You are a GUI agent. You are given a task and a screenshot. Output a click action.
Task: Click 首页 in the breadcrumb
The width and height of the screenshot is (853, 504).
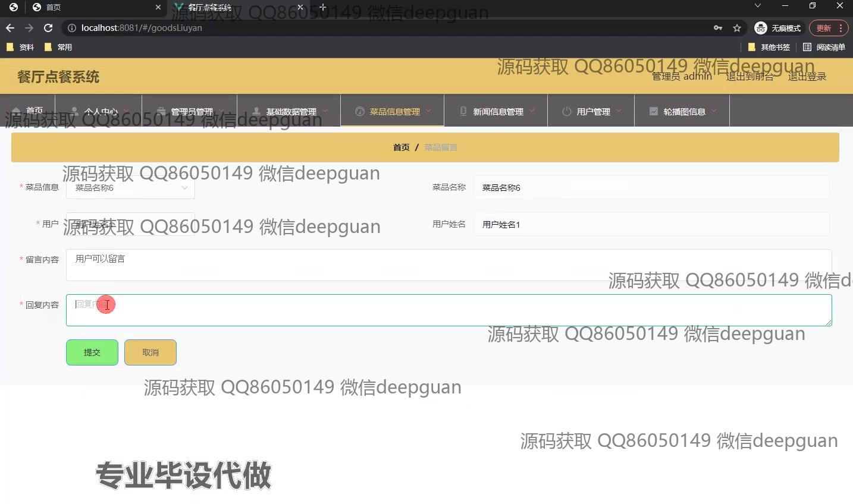401,147
